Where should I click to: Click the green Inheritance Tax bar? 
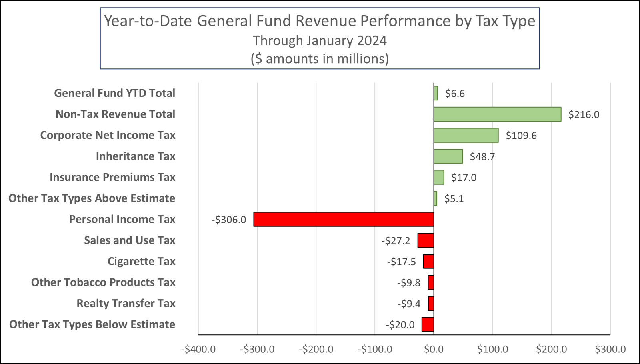(448, 156)
